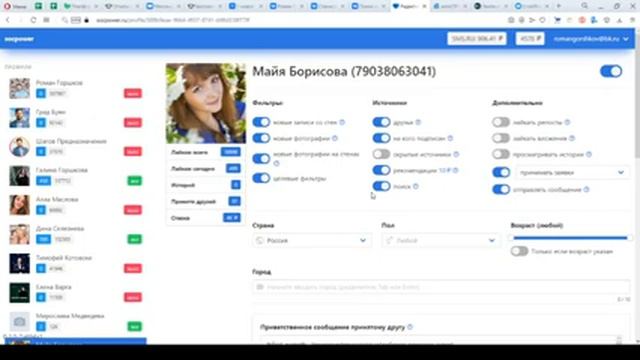
Task: Click the site logo in blue header
Action: click(x=19, y=39)
